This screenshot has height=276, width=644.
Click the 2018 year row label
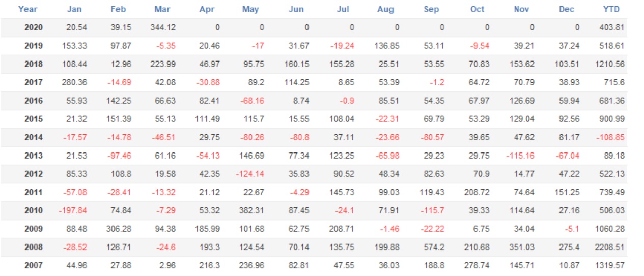(x=34, y=64)
